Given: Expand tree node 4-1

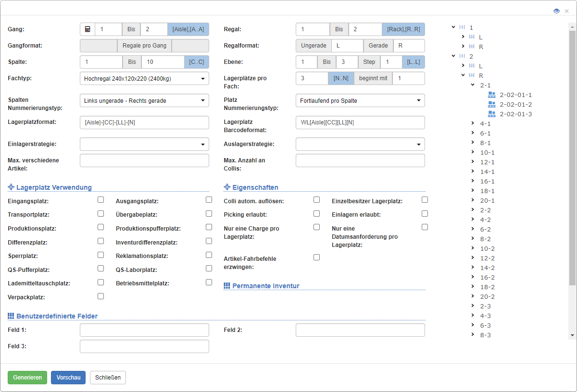Looking at the screenshot, I should click(472, 123).
